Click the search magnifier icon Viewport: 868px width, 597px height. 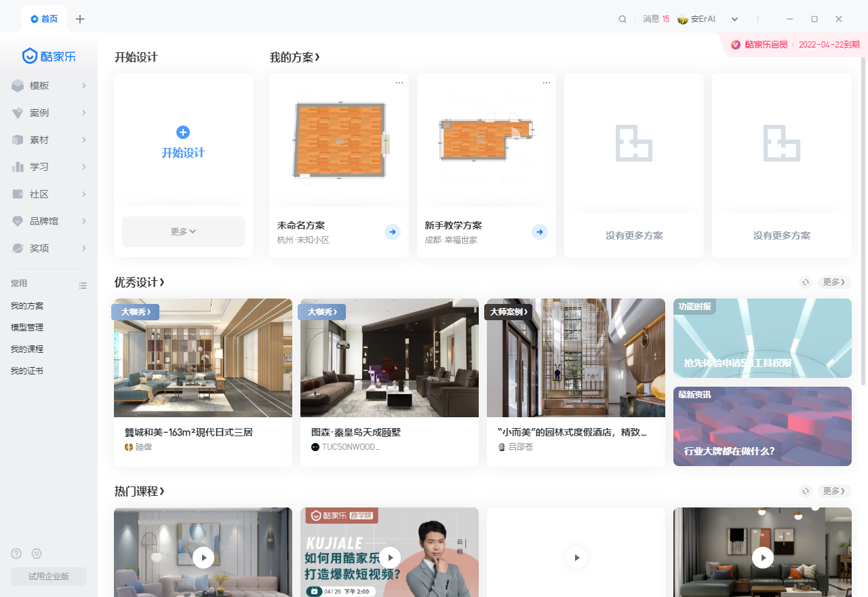coord(623,19)
